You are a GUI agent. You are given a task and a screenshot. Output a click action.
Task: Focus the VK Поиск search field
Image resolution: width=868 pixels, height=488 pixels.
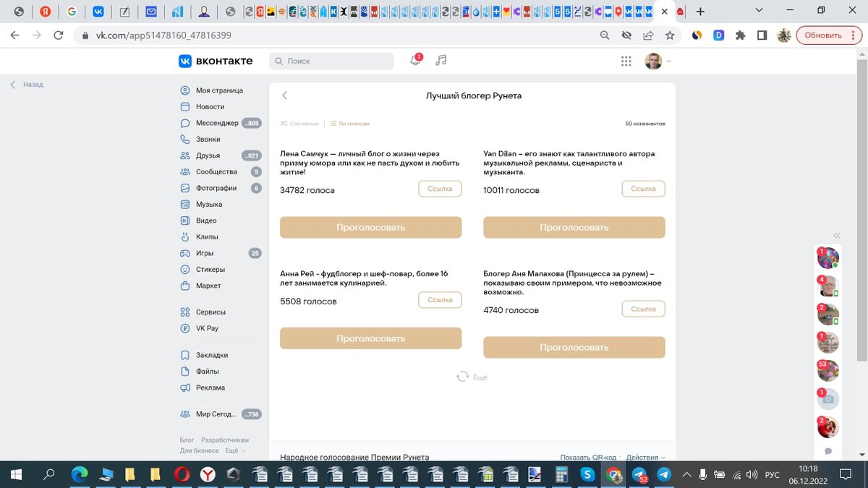coord(331,61)
